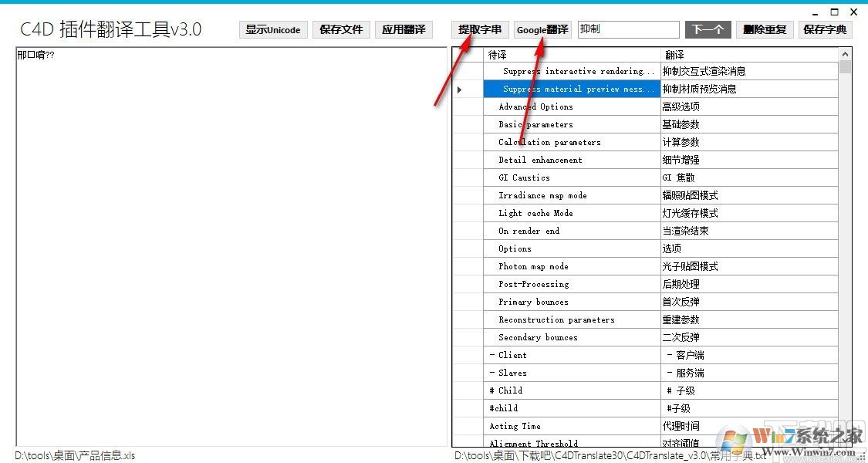Run Google翻译 button
The height and width of the screenshot is (463, 868).
(x=542, y=30)
